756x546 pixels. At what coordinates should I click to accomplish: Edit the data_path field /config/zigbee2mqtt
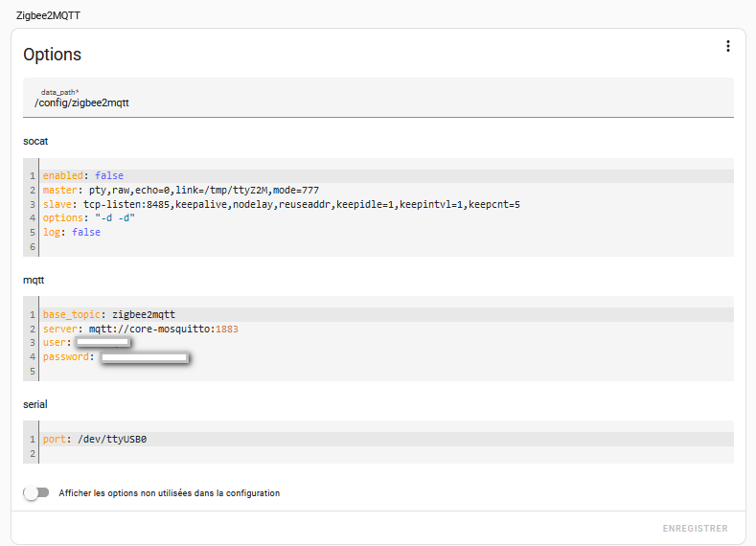coord(378,98)
